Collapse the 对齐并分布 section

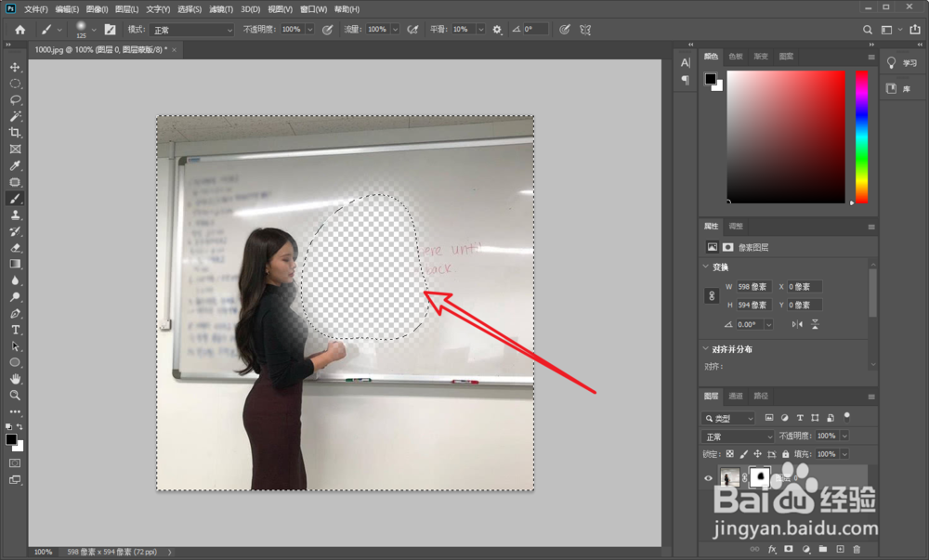tap(706, 348)
